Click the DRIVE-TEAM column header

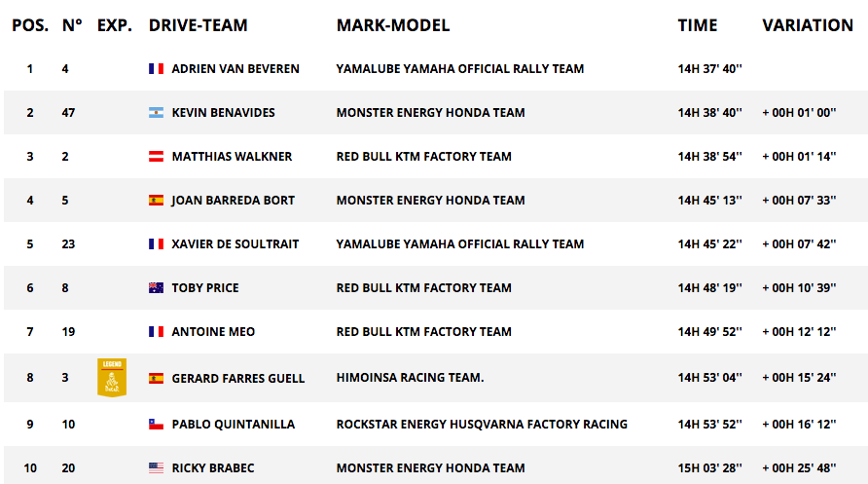coord(199,25)
